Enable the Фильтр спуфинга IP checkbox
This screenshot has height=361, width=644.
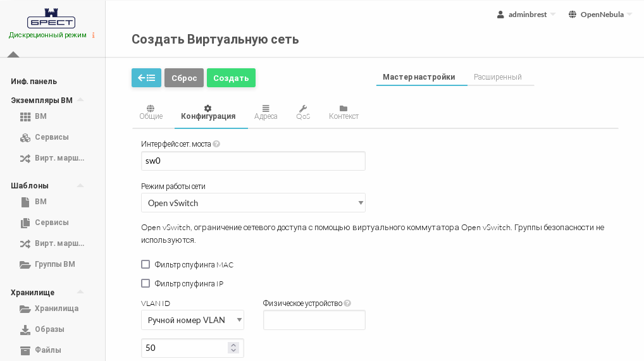pos(146,283)
